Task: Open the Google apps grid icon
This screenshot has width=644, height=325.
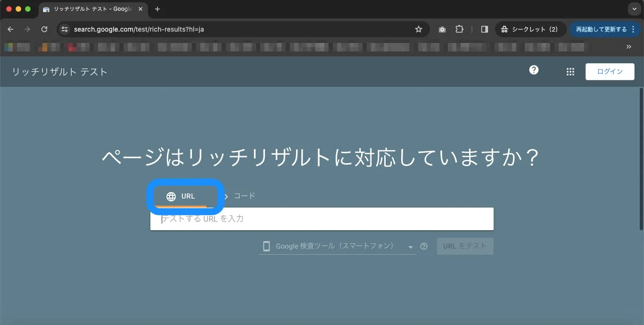Action: (x=570, y=72)
